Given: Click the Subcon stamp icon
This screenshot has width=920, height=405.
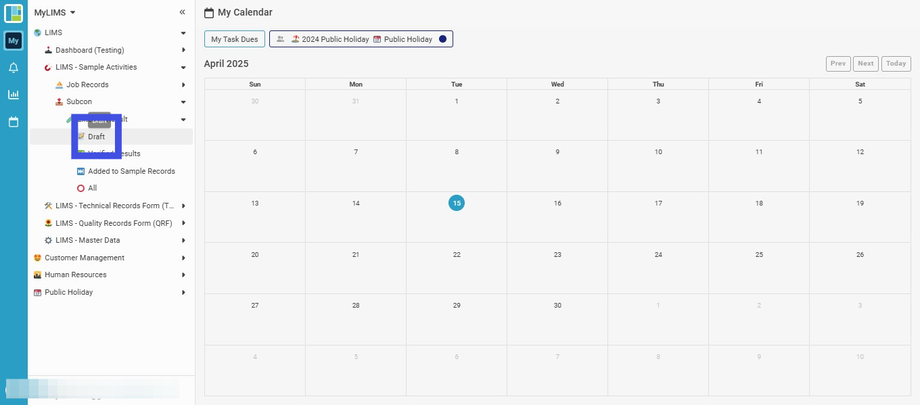Looking at the screenshot, I should point(59,102).
